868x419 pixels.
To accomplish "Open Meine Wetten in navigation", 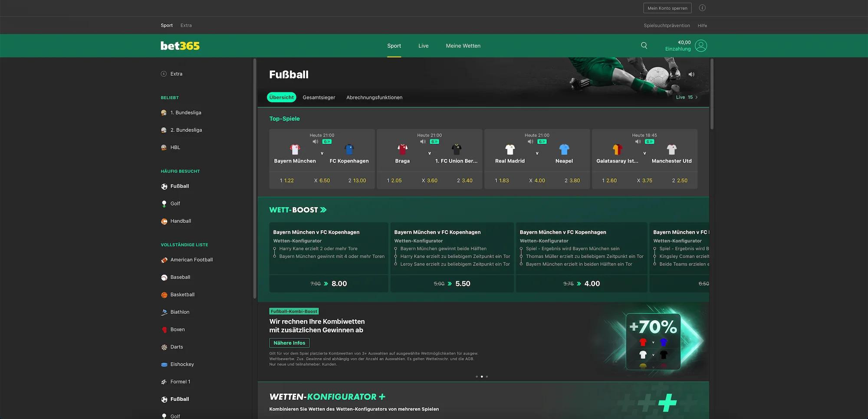I will click(463, 46).
